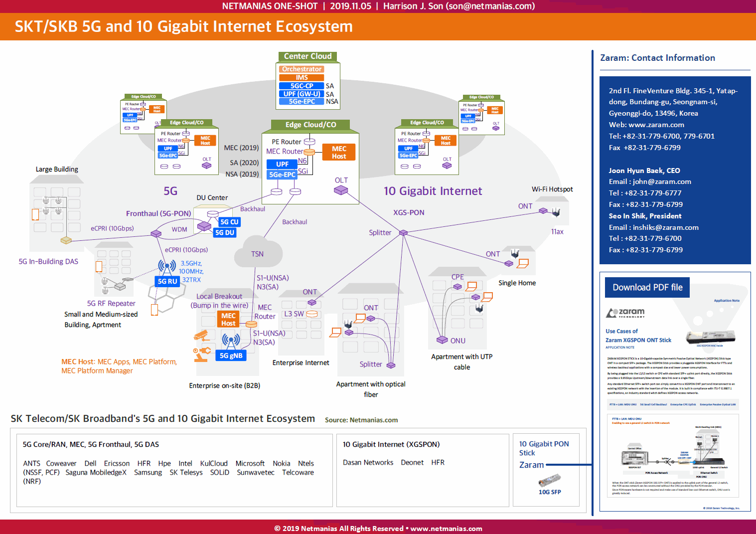Click the OLT icon in central Edge Cloud
Viewport: 756px width, 534px height.
(341, 190)
